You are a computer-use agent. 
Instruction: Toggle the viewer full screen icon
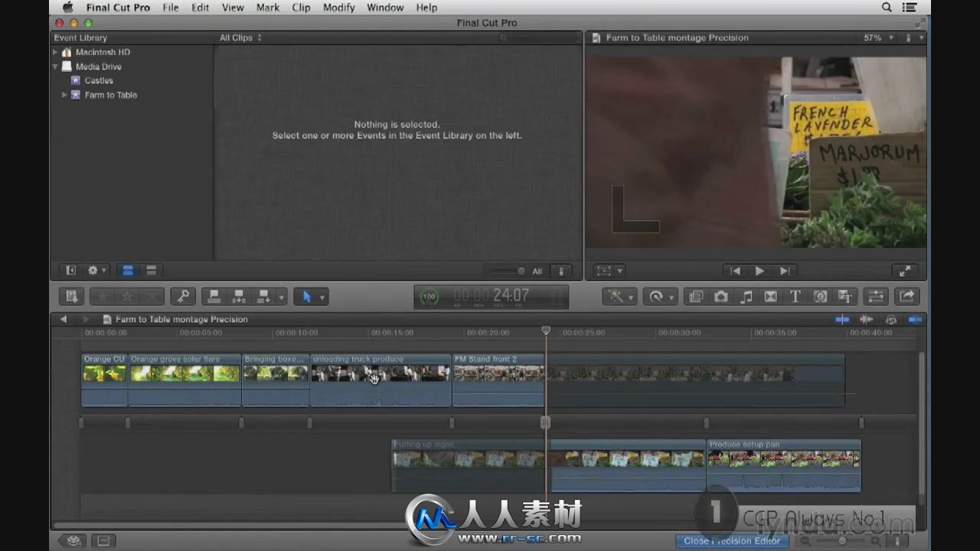(x=905, y=271)
